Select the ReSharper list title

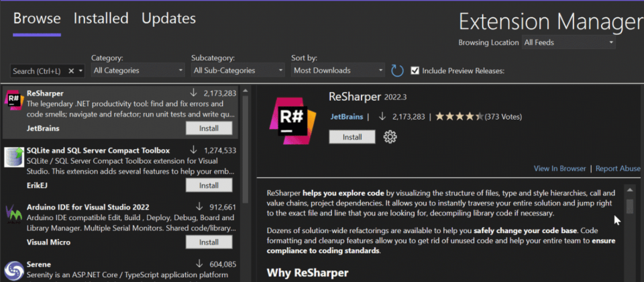click(x=45, y=93)
